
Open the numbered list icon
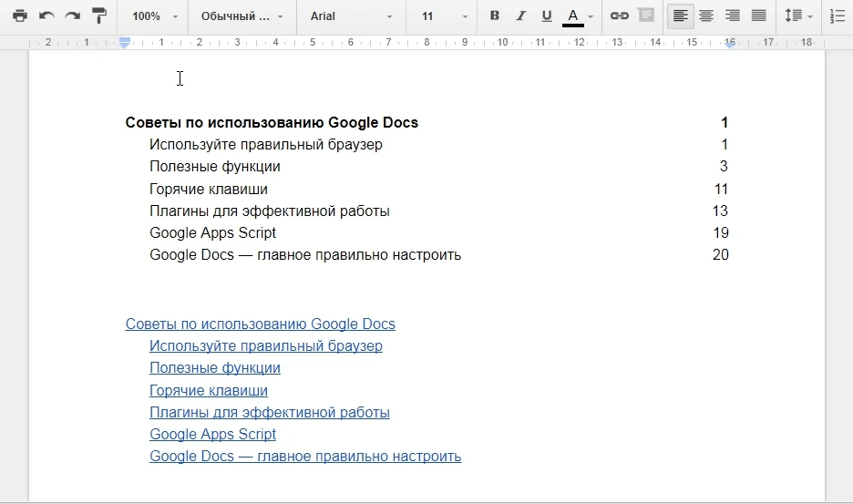click(838, 16)
